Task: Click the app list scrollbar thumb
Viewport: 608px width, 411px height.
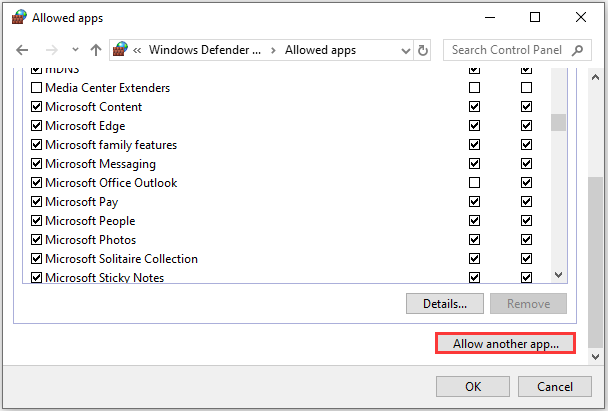Action: pyautogui.click(x=558, y=123)
